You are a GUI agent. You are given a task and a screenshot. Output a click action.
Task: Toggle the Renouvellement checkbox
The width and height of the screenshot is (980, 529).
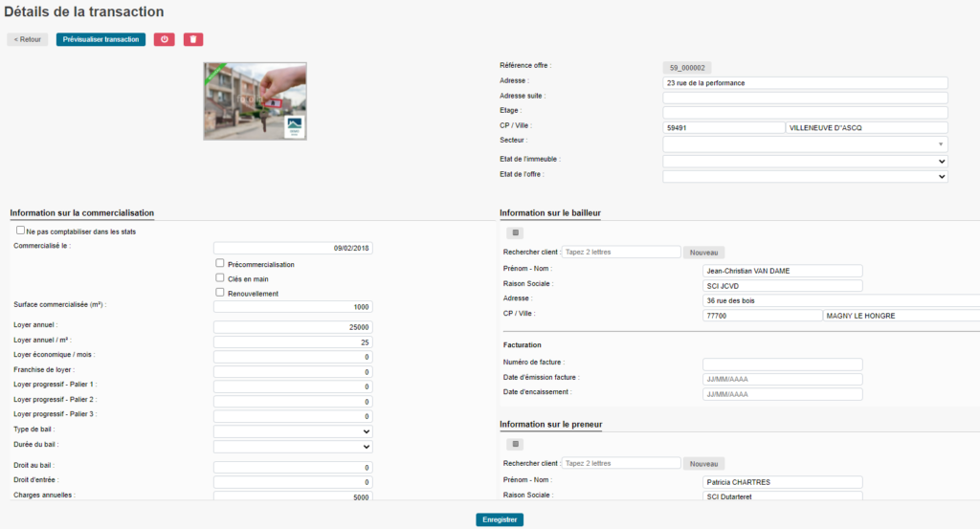coord(220,293)
